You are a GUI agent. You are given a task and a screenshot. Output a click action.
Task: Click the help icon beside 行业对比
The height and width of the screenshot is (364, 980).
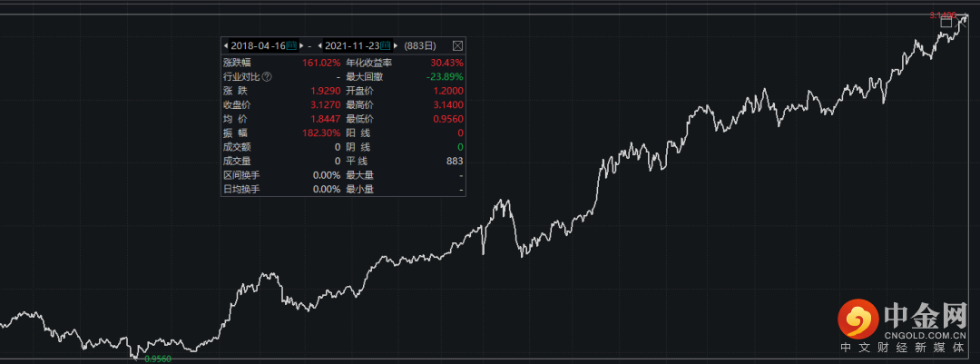(267, 76)
